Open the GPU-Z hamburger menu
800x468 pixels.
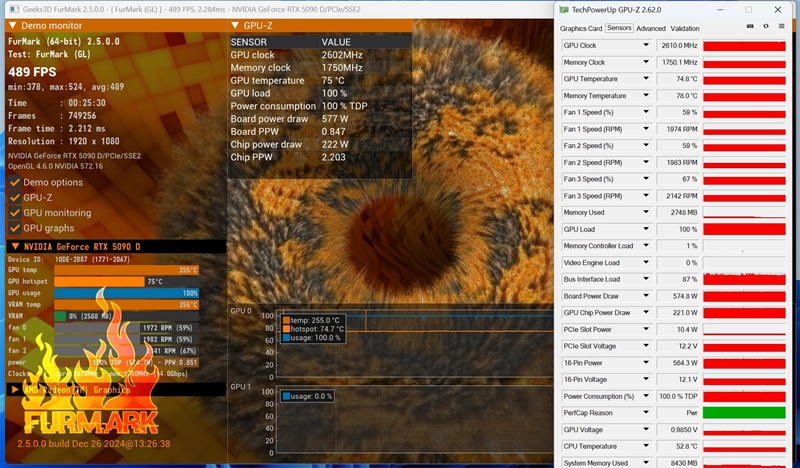780,28
